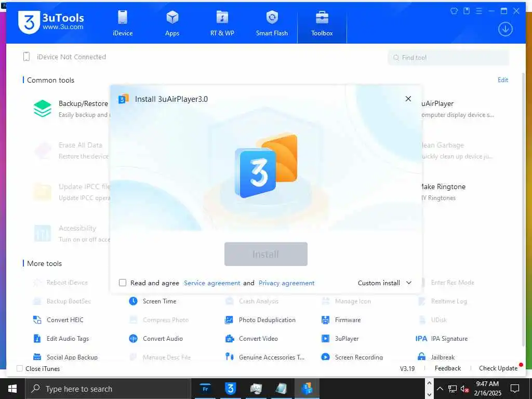Open the Privacy agreement link
The width and height of the screenshot is (532, 399).
(x=286, y=283)
